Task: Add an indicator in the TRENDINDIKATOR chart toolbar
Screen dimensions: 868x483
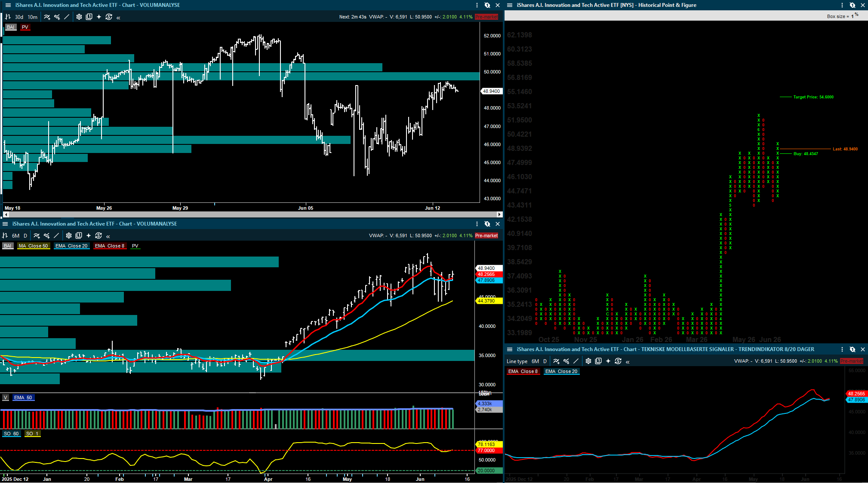Action: pos(556,361)
